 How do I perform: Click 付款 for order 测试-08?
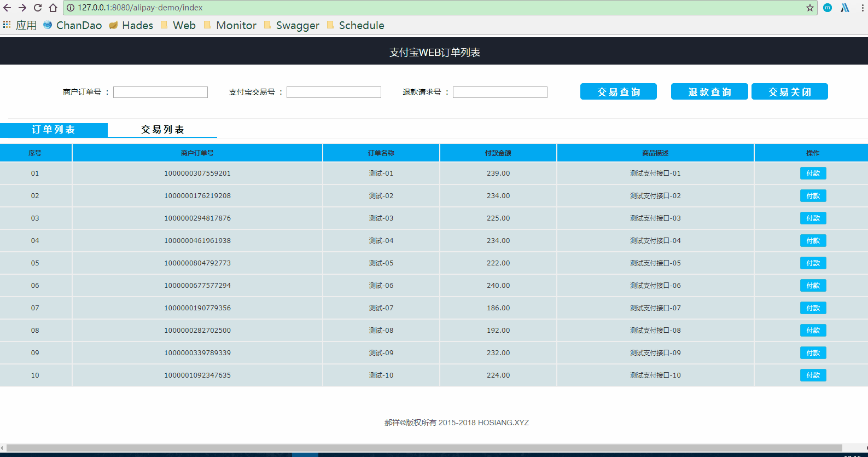pyautogui.click(x=813, y=331)
